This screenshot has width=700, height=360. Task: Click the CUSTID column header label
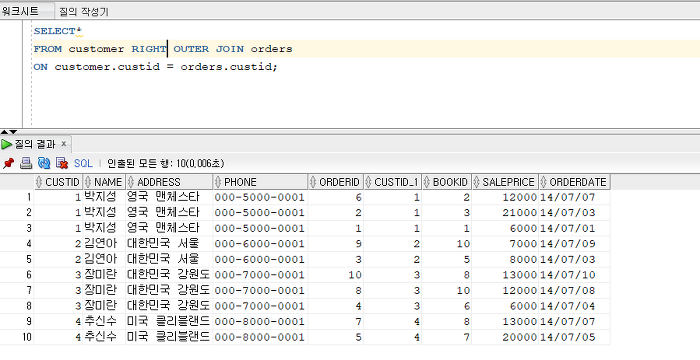coord(62,182)
